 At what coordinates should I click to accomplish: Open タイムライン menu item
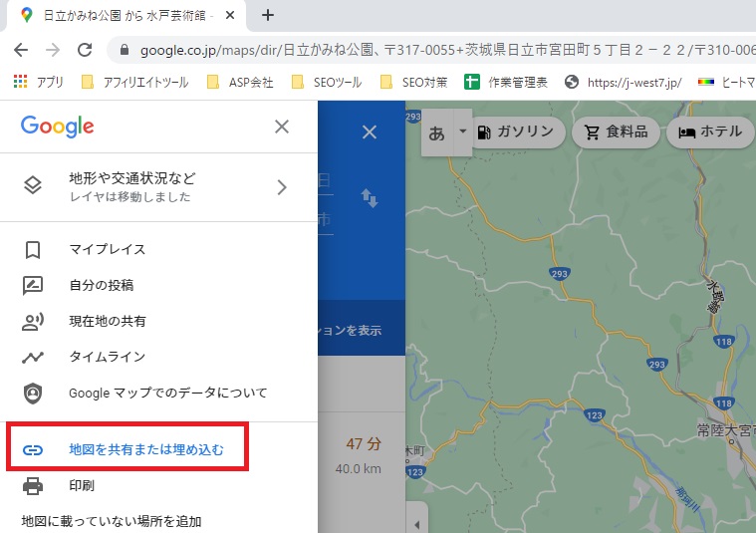click(158, 357)
